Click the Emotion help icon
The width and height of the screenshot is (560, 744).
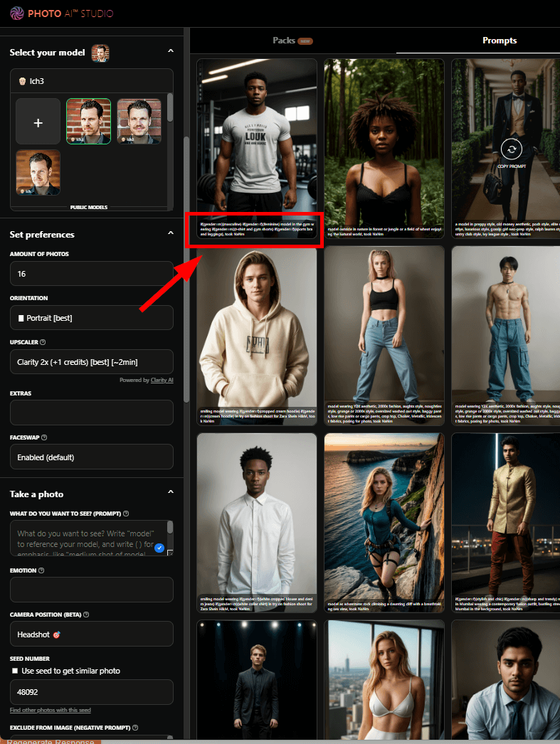point(41,570)
